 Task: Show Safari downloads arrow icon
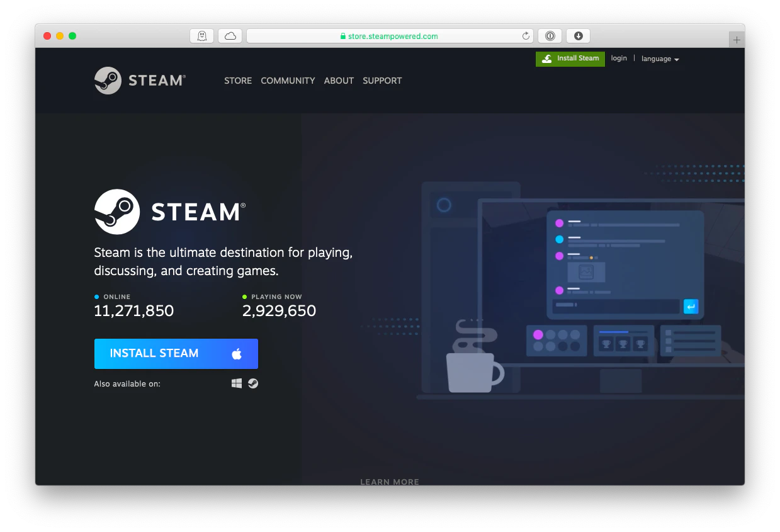pyautogui.click(x=578, y=36)
